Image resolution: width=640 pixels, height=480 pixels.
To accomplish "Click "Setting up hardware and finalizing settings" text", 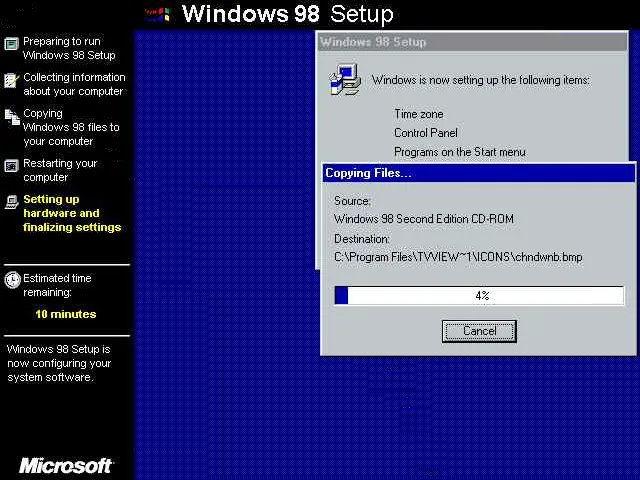I will tap(72, 213).
